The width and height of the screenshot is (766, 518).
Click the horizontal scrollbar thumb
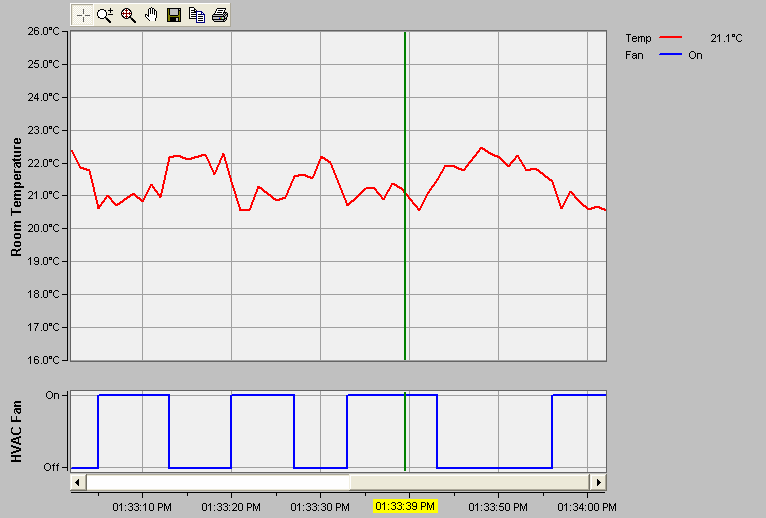click(219, 482)
